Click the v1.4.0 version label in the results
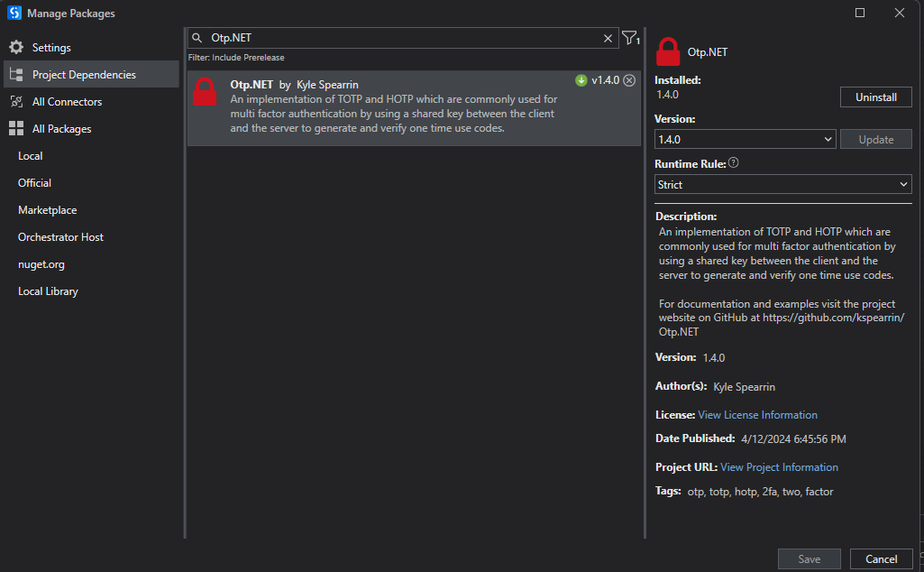 point(605,80)
